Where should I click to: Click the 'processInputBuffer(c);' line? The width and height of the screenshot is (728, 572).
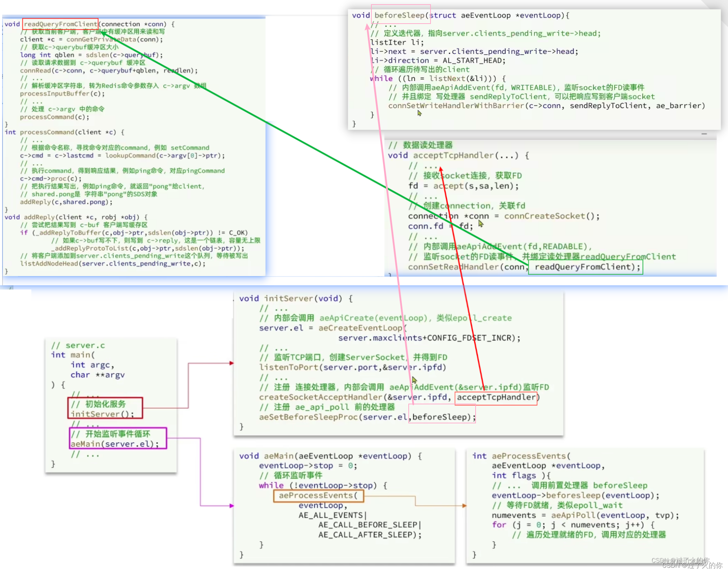[62, 94]
